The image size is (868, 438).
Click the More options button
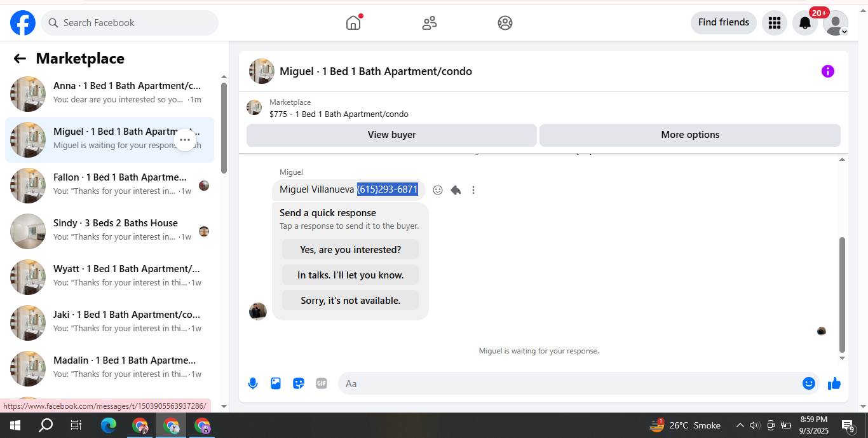(690, 135)
